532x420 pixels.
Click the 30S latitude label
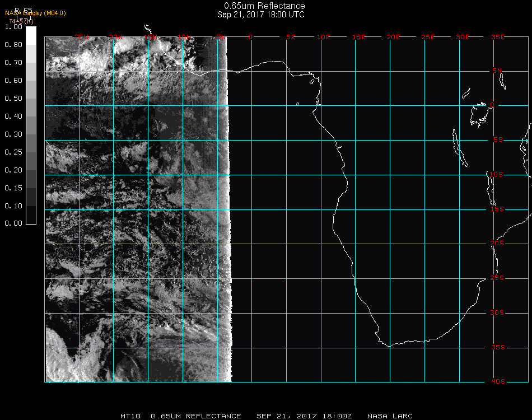pos(497,312)
